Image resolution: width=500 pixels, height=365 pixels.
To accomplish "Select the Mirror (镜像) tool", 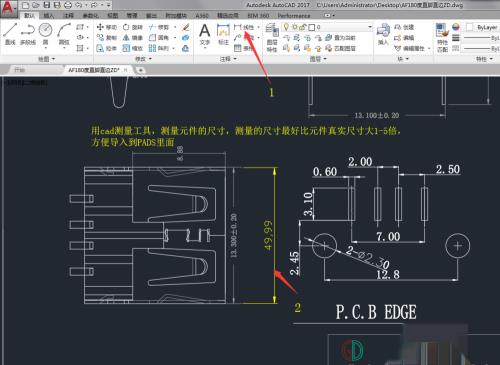I will [x=133, y=38].
